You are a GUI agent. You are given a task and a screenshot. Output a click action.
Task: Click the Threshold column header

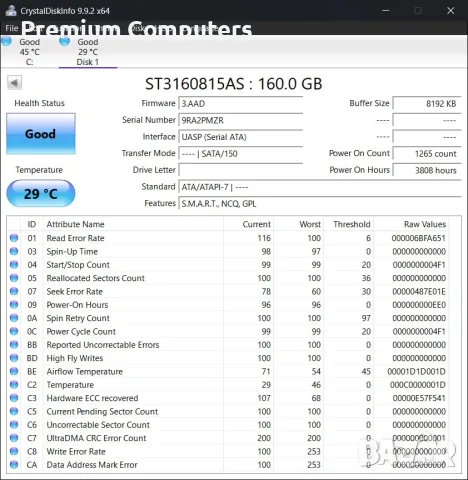[x=352, y=224]
